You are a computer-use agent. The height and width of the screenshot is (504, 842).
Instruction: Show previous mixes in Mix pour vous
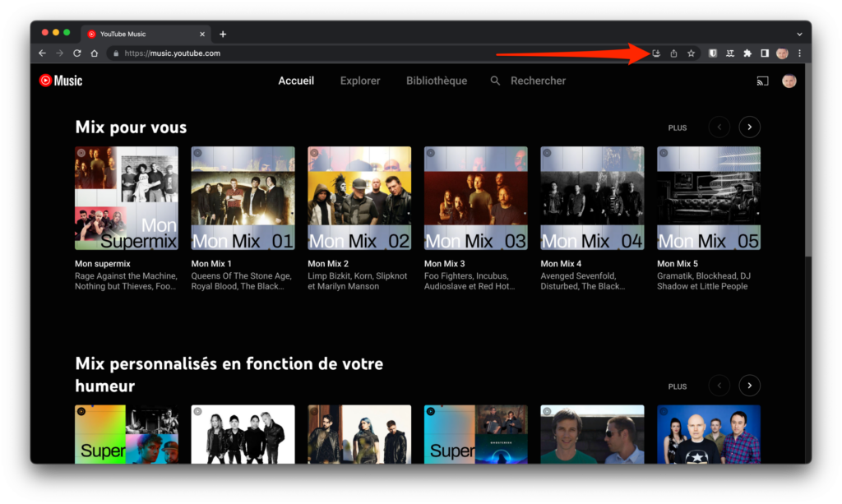pyautogui.click(x=719, y=127)
